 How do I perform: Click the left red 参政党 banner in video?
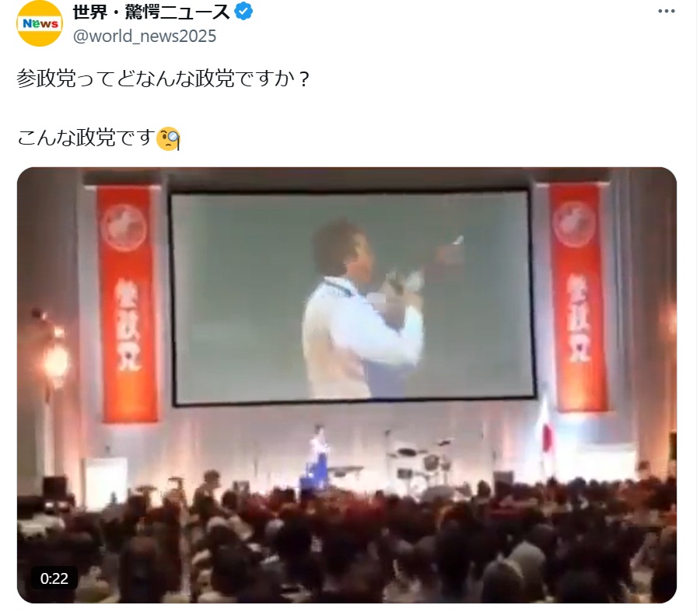click(x=128, y=304)
